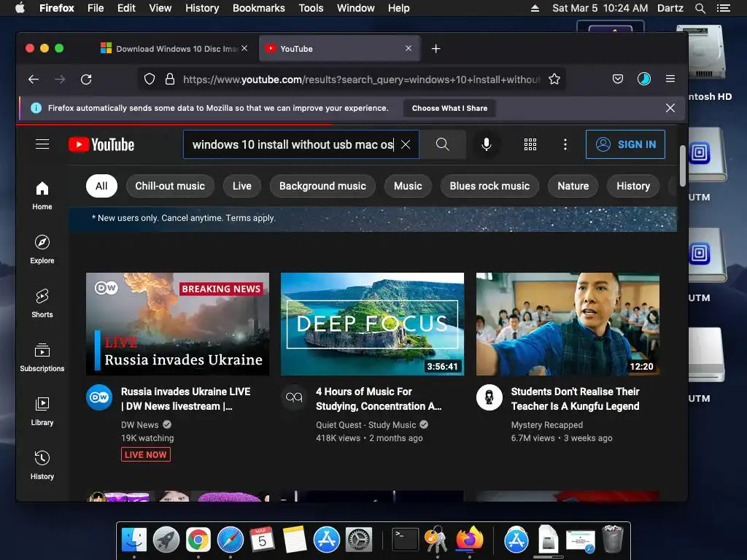Open the History menu in menu bar
Image resolution: width=747 pixels, height=560 pixels.
point(202,8)
